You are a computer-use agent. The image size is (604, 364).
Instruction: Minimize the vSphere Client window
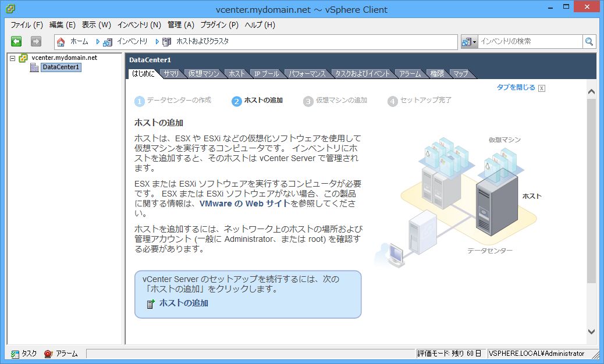[550, 8]
